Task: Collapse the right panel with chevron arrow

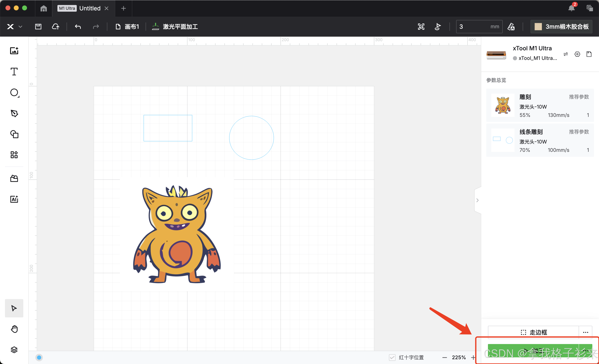Action: [478, 200]
